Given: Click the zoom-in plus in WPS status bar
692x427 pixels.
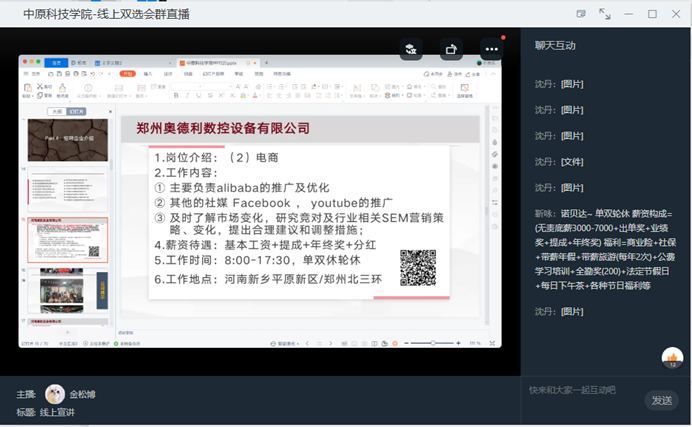Looking at the screenshot, I should 459,343.
